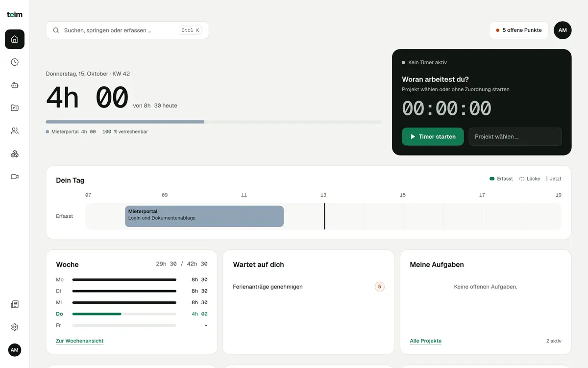
Task: Click the AM avatar in the top right
Action: pyautogui.click(x=563, y=30)
